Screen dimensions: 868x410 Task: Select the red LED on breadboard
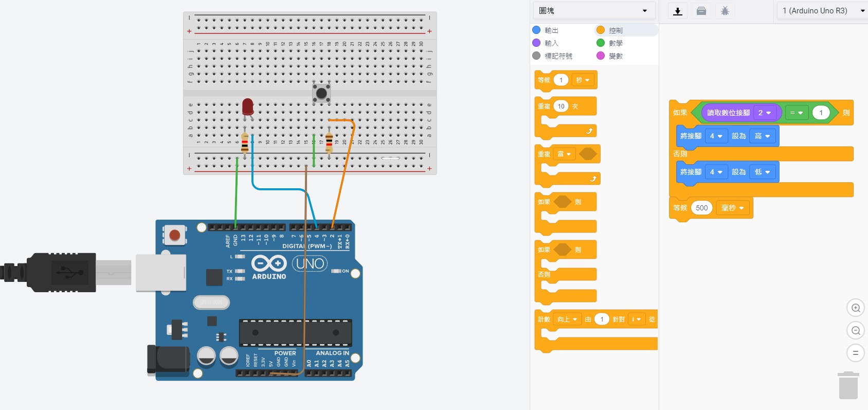[248, 106]
